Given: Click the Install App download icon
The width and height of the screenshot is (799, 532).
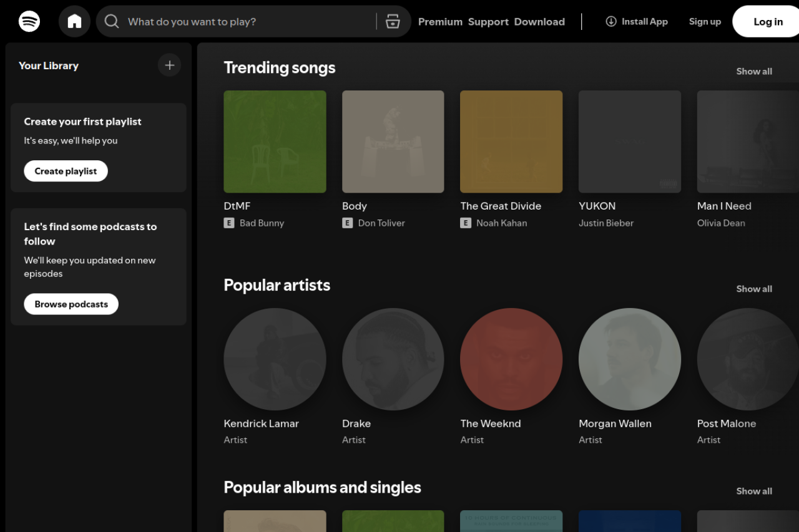Looking at the screenshot, I should coord(610,21).
